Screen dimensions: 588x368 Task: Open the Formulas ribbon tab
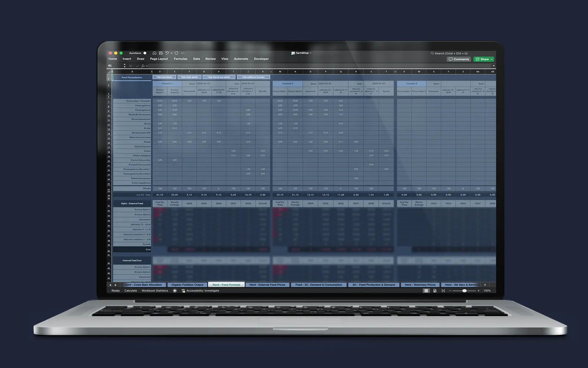(180, 59)
